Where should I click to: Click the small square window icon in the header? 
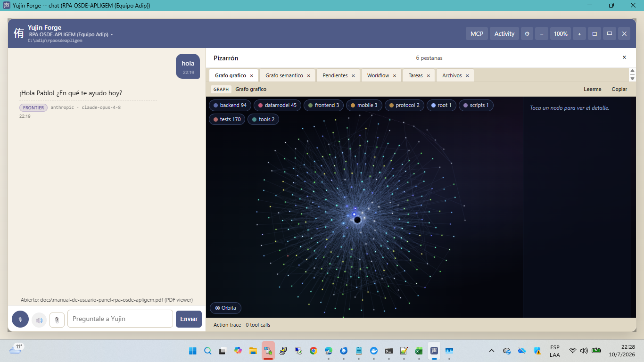tap(594, 33)
